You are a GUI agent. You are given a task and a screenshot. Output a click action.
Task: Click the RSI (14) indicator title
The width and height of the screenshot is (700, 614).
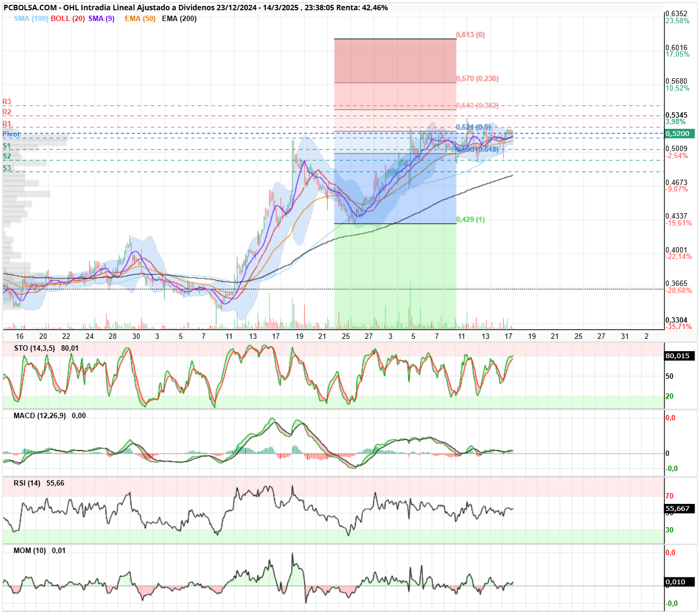(27, 483)
